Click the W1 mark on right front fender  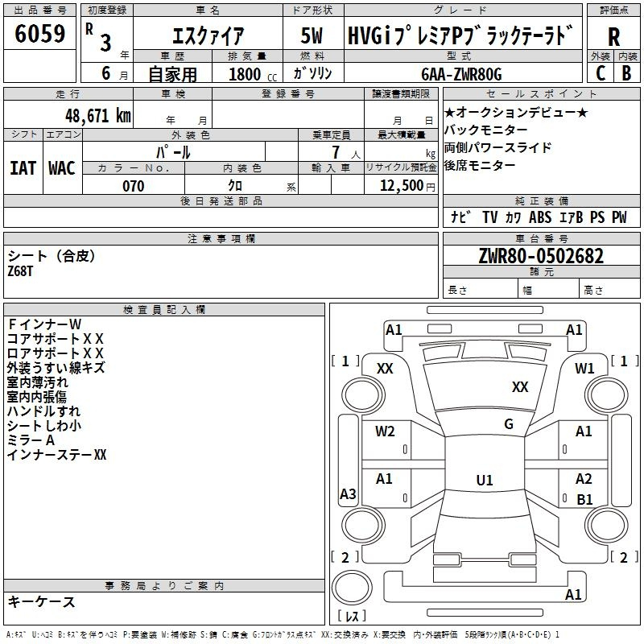(x=584, y=368)
